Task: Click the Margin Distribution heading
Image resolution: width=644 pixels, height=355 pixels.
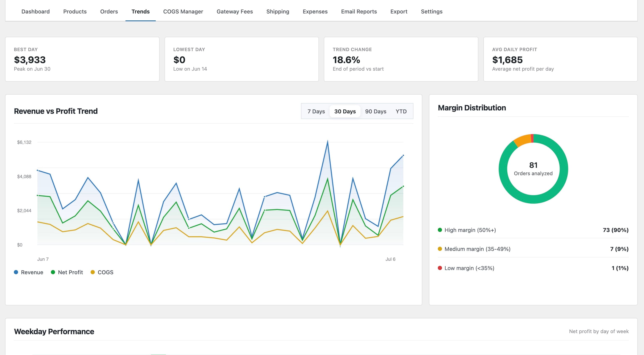Action: 472,108
